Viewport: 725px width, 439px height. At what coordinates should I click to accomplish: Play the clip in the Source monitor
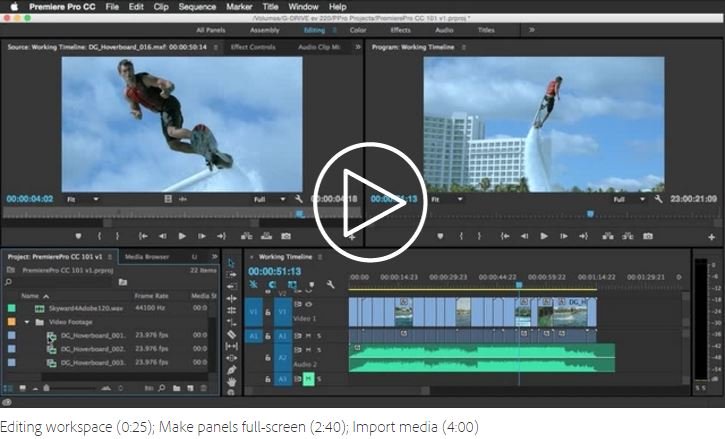[182, 236]
